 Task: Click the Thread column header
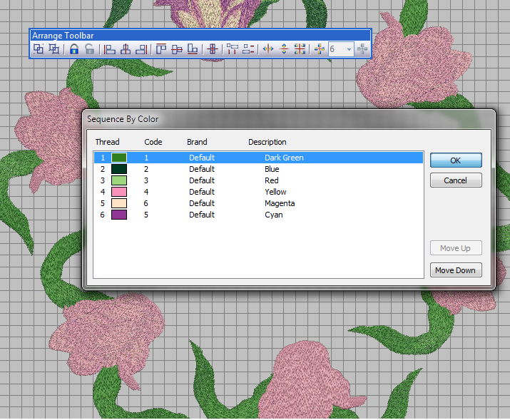click(107, 142)
